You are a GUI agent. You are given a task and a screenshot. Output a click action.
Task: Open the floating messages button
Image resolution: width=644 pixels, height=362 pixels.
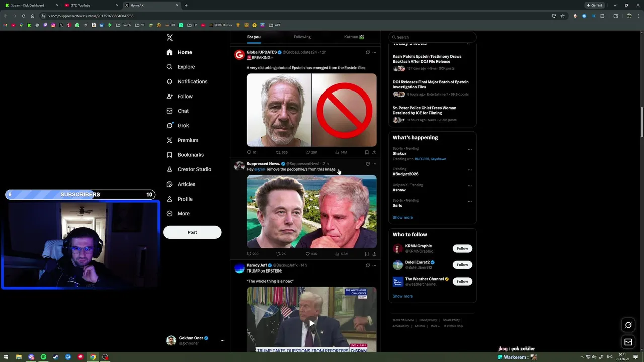click(628, 342)
